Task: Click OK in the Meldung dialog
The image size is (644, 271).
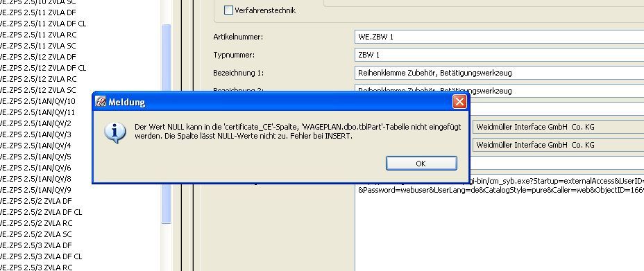Action: [421, 163]
